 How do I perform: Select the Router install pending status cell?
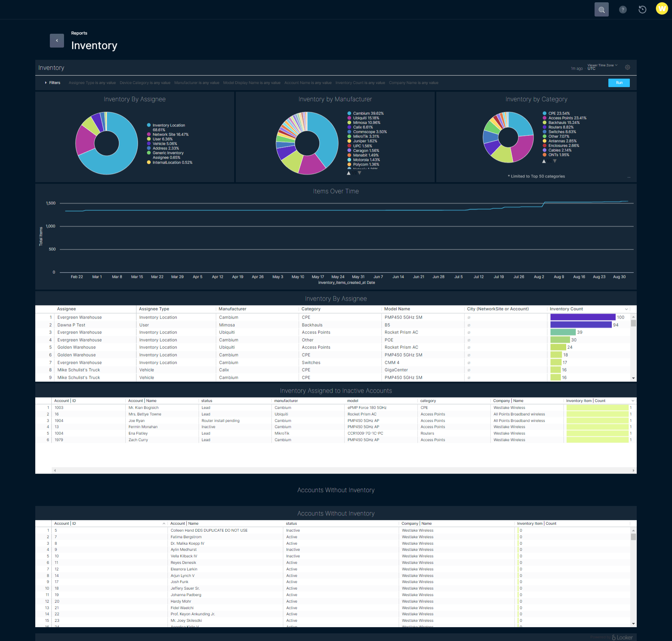(x=220, y=421)
